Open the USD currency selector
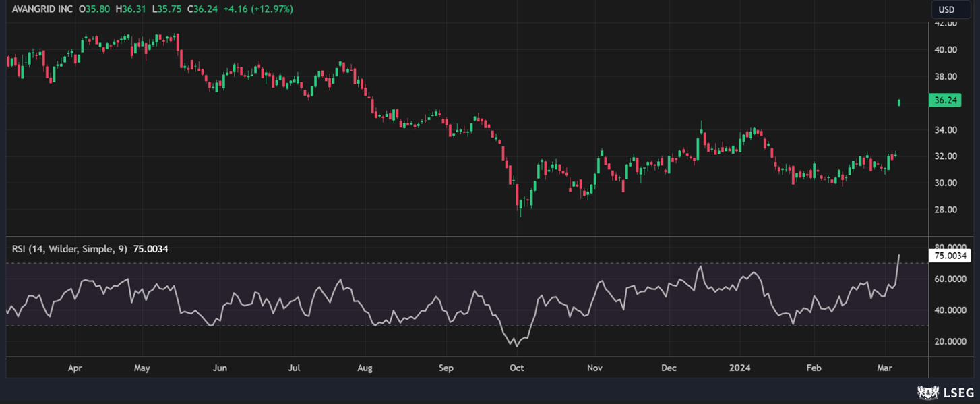Screen dimensions: 980x404 946,9
